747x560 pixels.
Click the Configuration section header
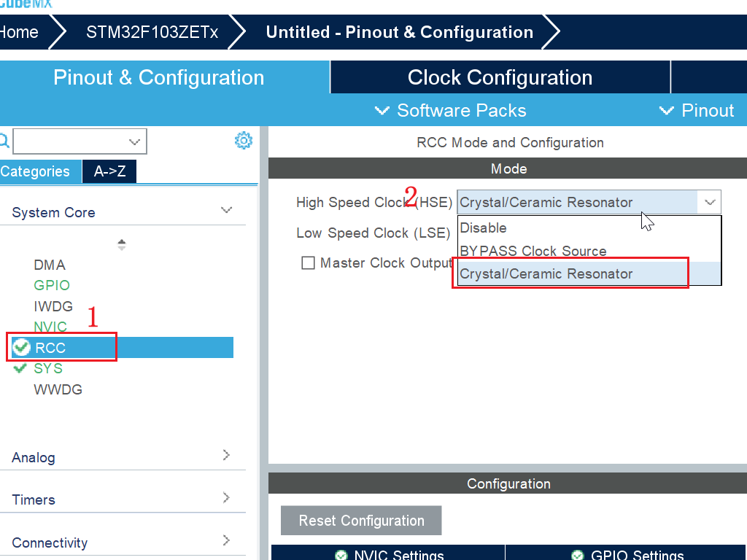pyautogui.click(x=508, y=483)
